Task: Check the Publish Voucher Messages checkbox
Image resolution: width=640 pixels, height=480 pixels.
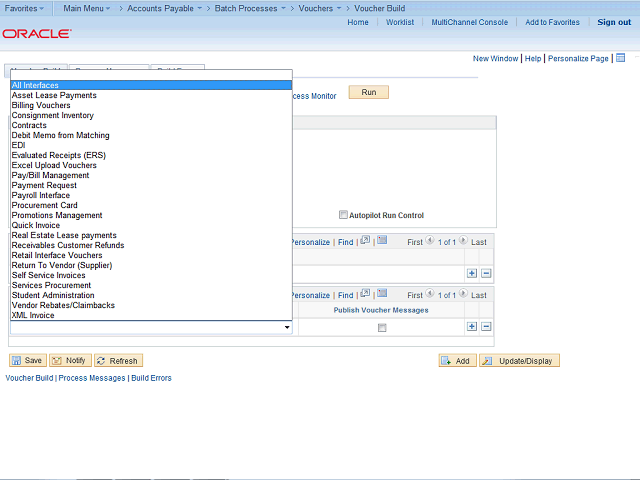Action: (x=382, y=328)
